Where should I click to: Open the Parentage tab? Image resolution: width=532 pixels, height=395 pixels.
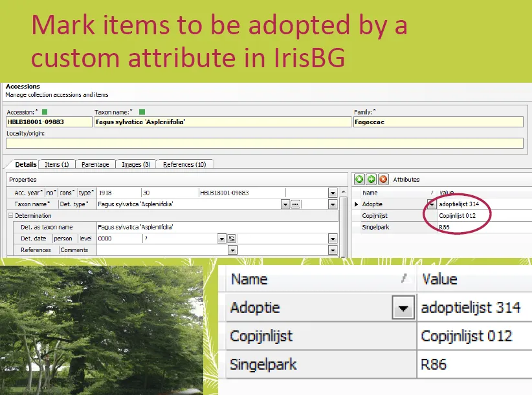click(x=95, y=164)
